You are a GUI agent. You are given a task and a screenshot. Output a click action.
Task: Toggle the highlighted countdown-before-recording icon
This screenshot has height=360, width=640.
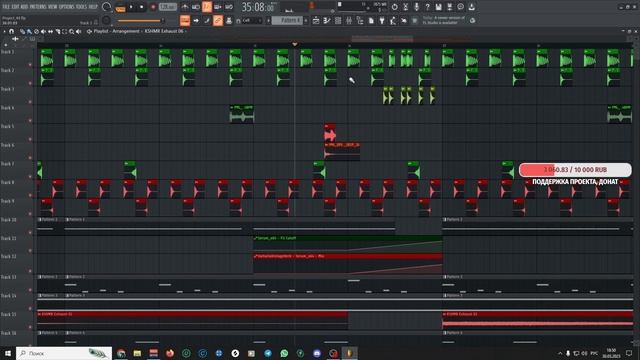(207, 7)
